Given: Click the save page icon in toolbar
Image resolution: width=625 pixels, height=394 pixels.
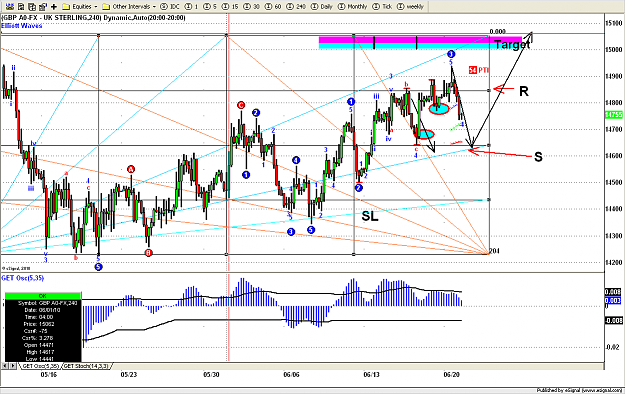Looking at the screenshot, I should 21,6.
